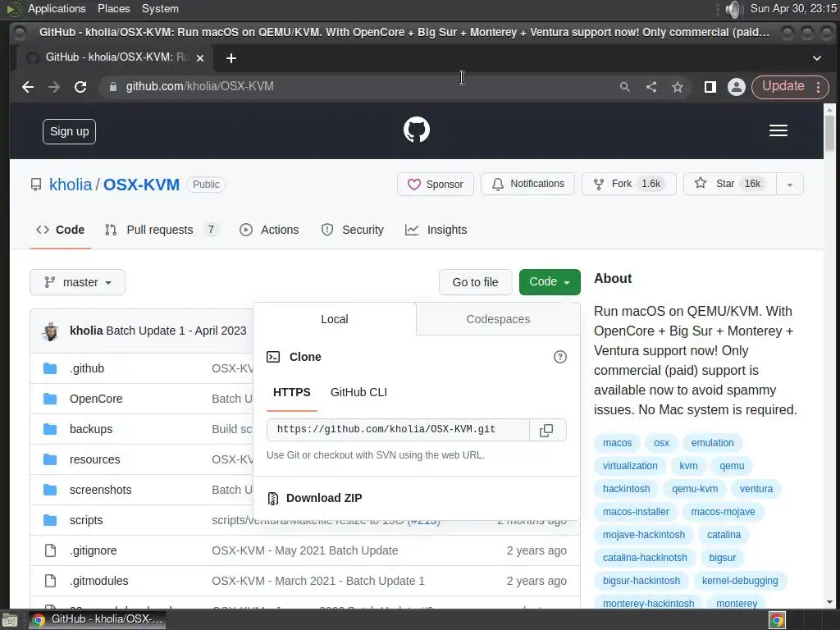
Task: Click the Go to file button
Action: point(475,282)
